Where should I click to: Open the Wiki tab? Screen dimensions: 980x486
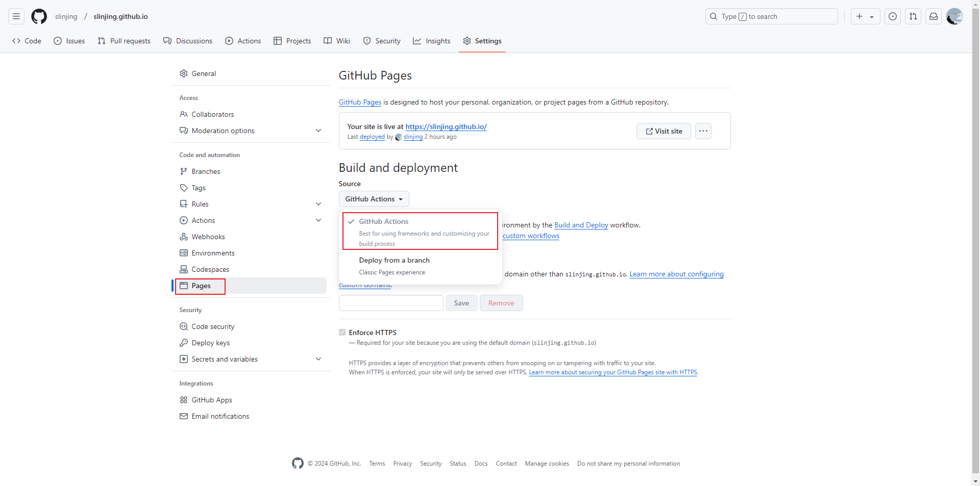pyautogui.click(x=337, y=41)
